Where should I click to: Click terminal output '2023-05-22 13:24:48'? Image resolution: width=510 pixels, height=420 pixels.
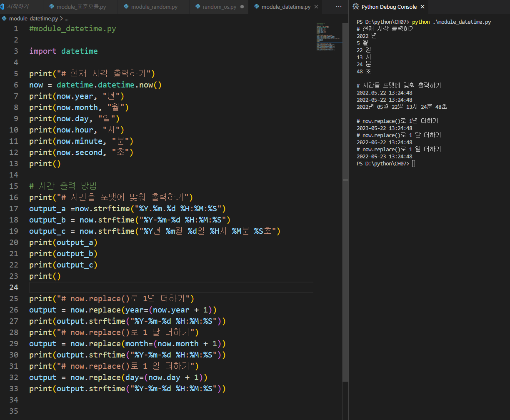tap(384, 128)
